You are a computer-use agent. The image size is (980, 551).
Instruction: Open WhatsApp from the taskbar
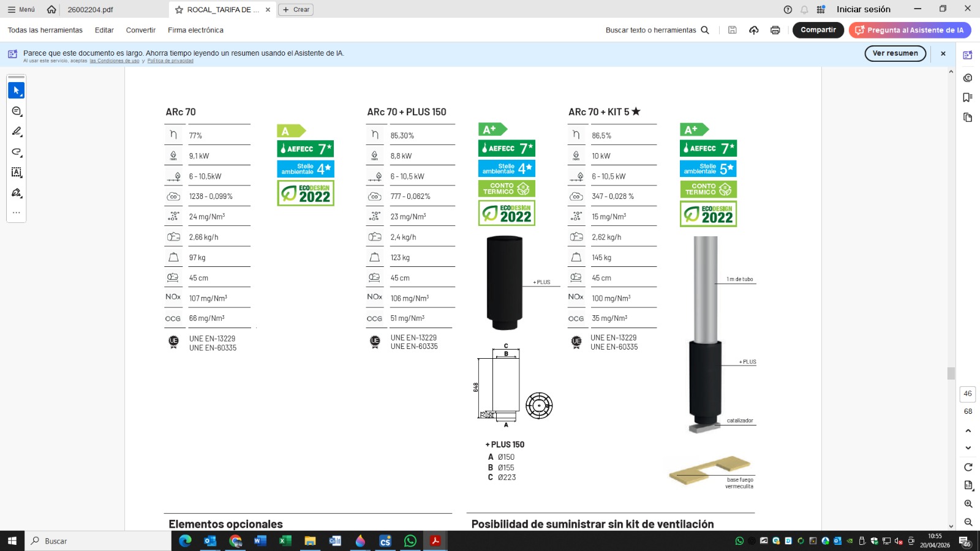pos(410,541)
